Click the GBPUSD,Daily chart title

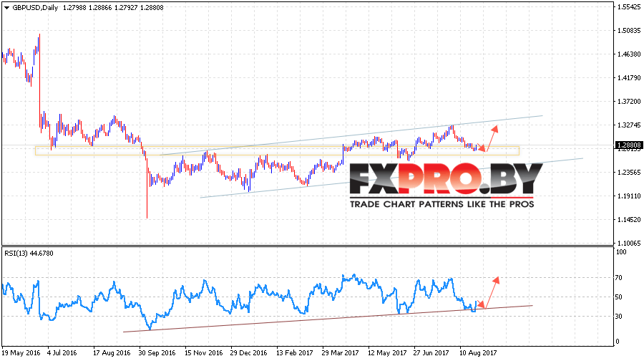[35, 7]
